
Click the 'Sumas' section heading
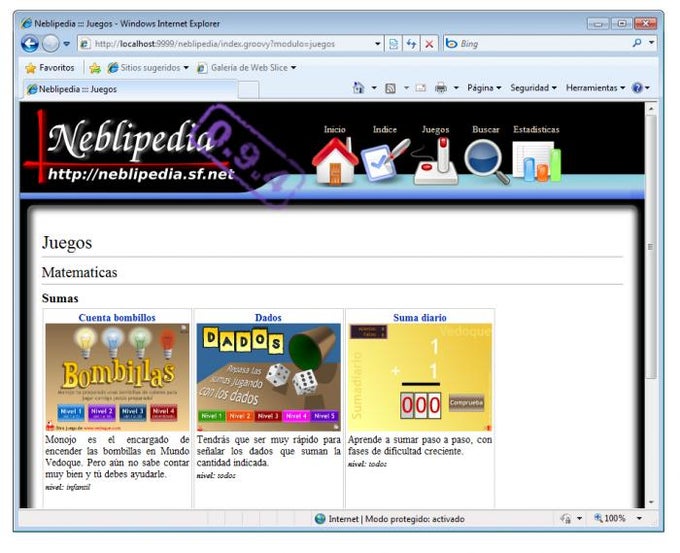(60, 298)
